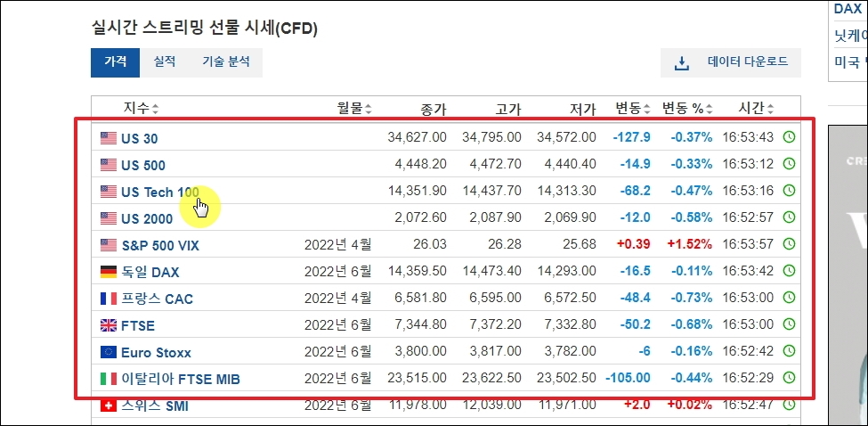Open the US Tech 100 link
This screenshot has width=868, height=426.
(160, 193)
